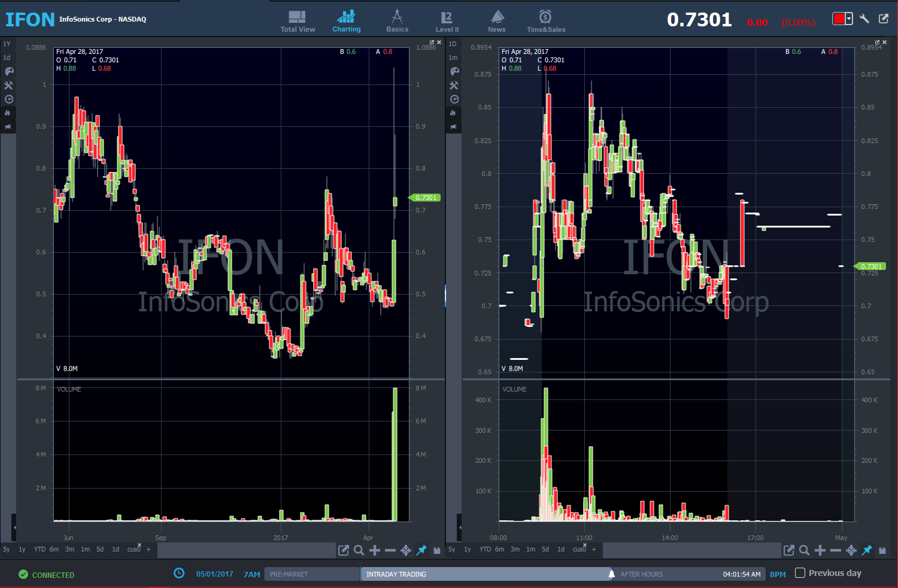Enable crosshair on left chart
898x588 pixels.
406,550
